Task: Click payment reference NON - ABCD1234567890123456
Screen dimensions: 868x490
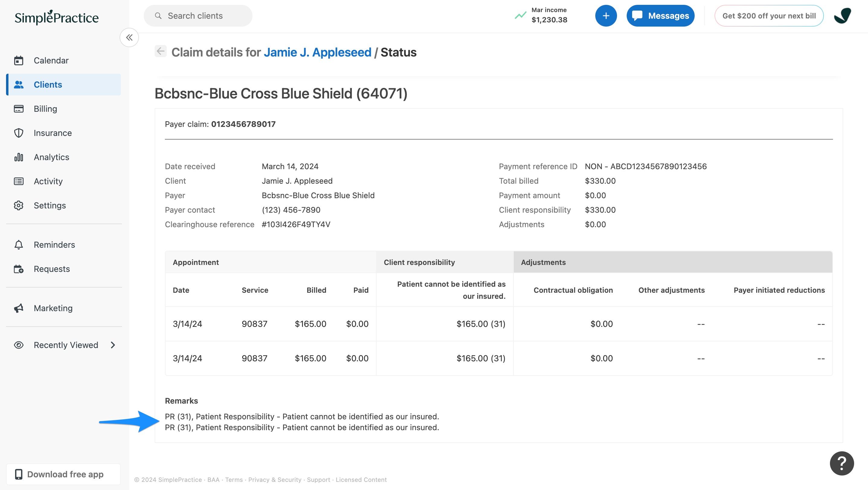Action: click(646, 166)
